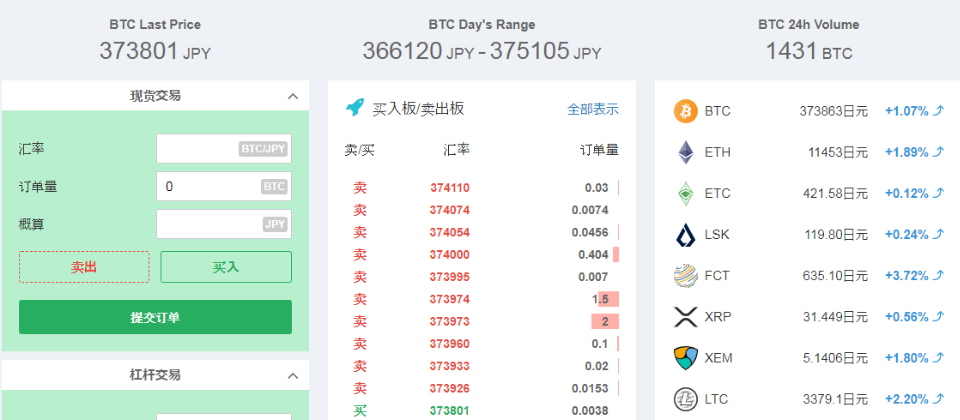
Task: Select sell order at 373926
Action: point(482,388)
